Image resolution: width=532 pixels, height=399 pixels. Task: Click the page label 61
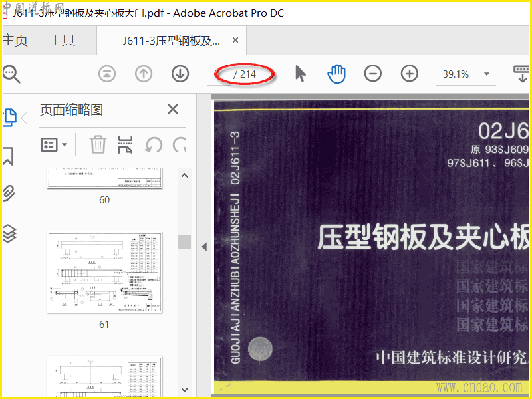tap(104, 325)
